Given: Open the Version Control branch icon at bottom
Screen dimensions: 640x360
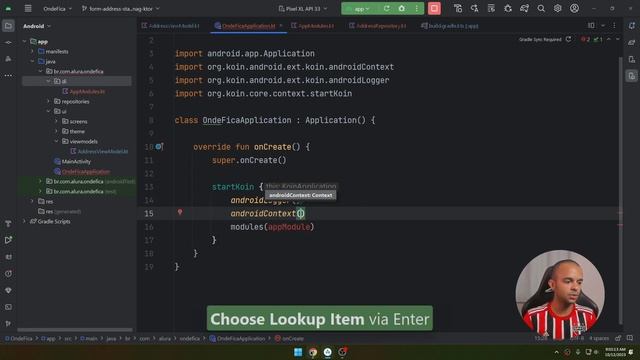Looking at the screenshot, I should tap(8, 324).
